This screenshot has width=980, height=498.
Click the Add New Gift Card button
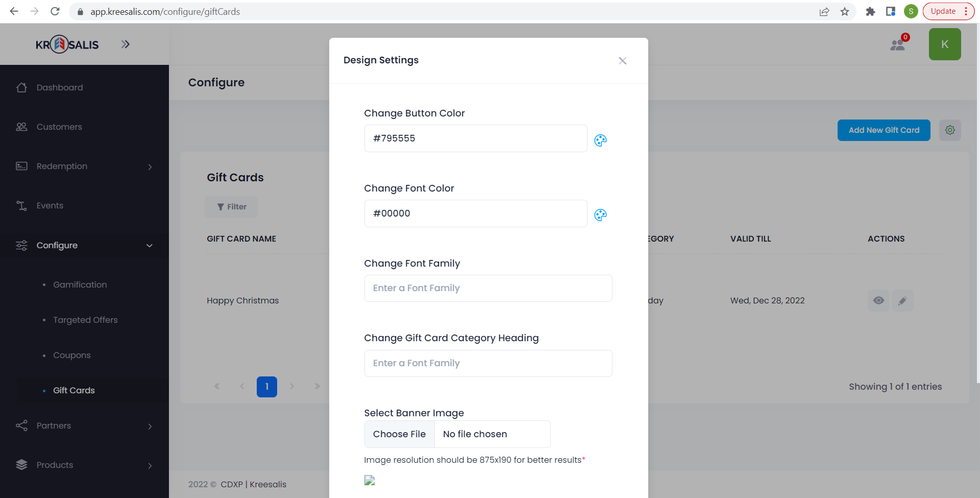pyautogui.click(x=884, y=130)
